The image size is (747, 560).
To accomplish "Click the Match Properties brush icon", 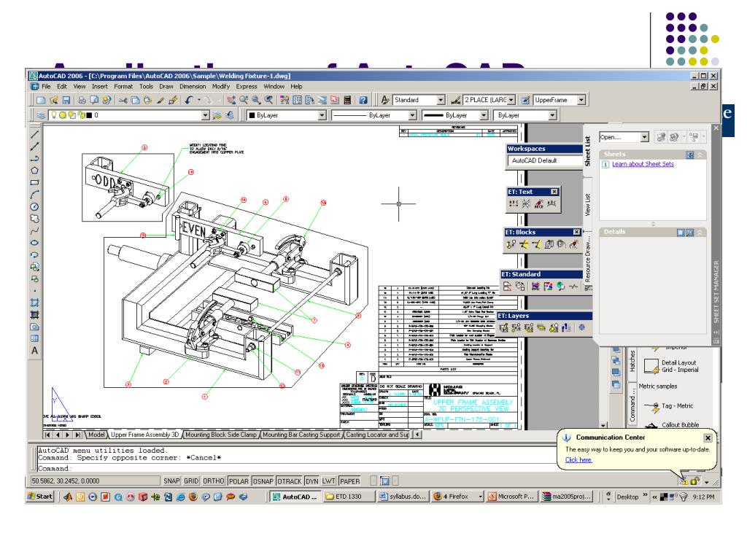I will pos(161,100).
